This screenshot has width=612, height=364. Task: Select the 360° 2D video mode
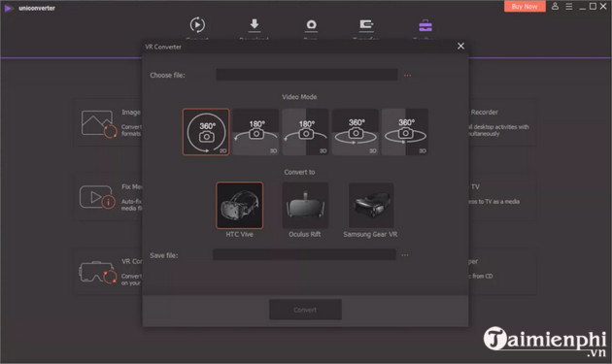click(x=206, y=132)
